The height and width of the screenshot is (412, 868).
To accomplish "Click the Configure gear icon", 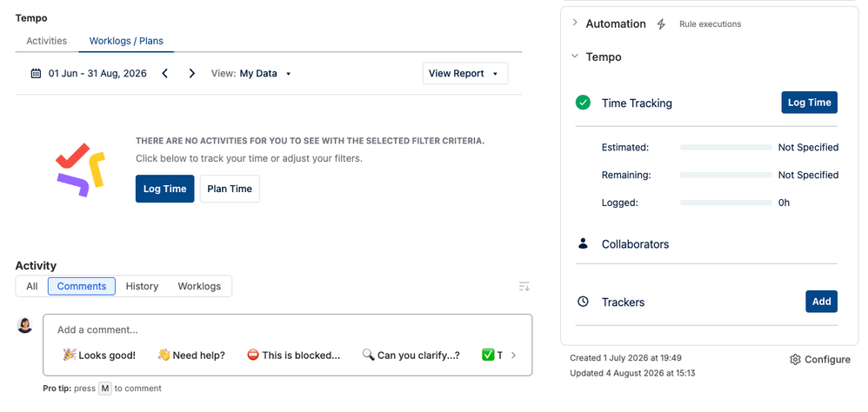I will 796,360.
